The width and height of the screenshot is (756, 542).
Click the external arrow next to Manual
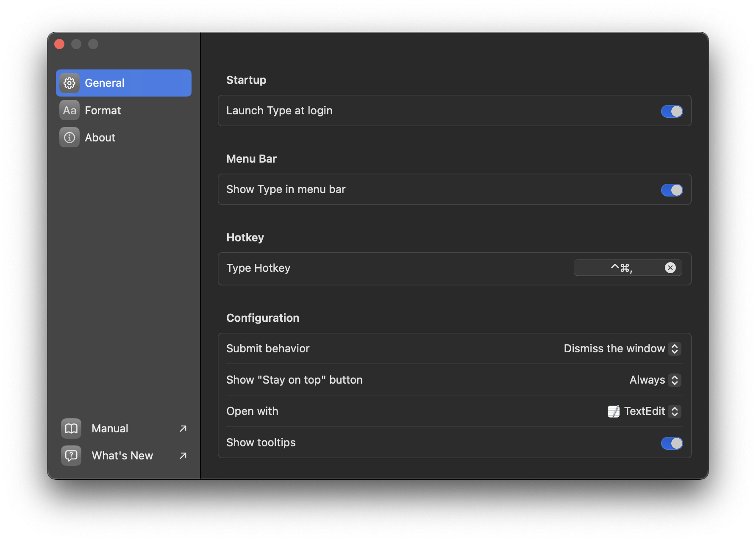[x=183, y=429]
